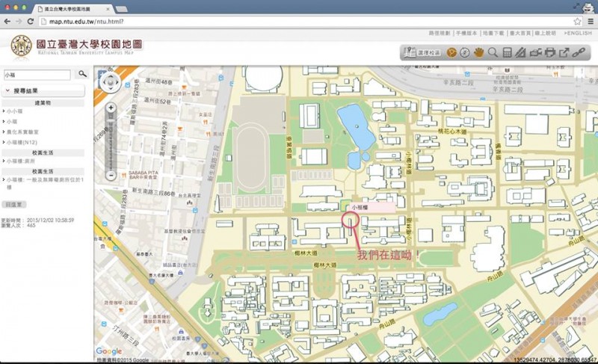Click the 建築物 category header

[x=43, y=103]
